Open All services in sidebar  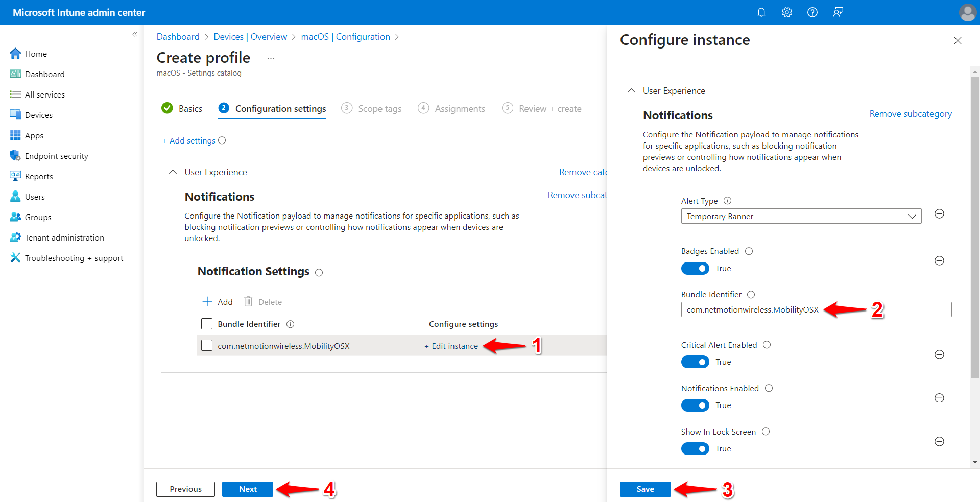point(45,94)
